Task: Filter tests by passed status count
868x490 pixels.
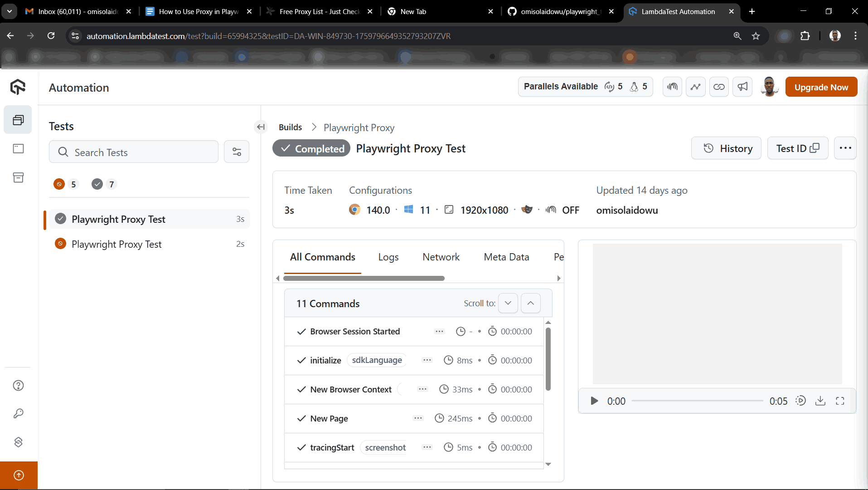Action: (104, 184)
